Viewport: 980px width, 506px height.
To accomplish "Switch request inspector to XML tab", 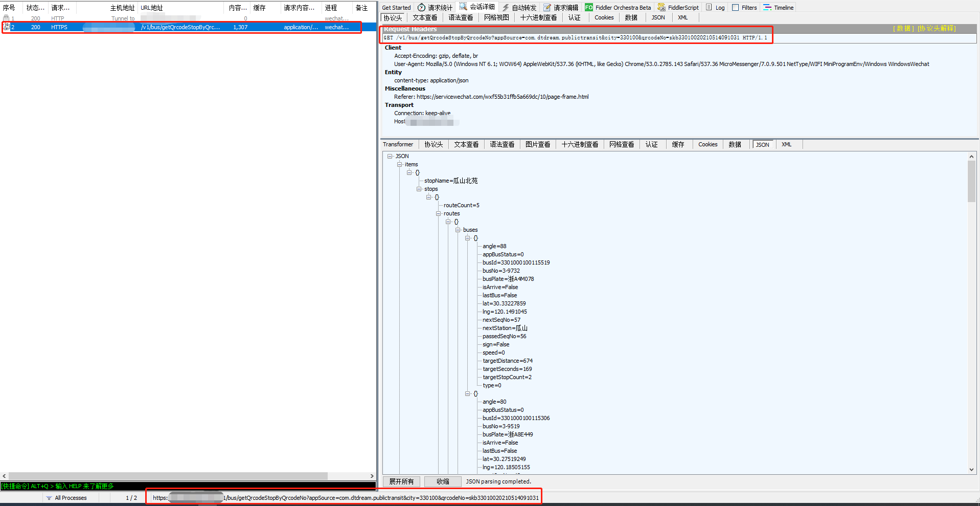I will point(682,17).
